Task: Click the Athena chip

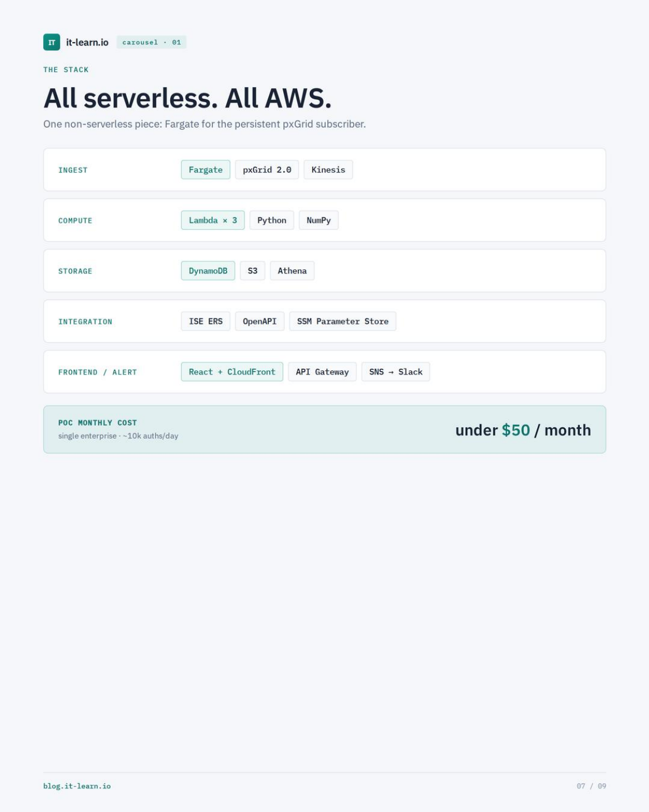Action: [292, 271]
